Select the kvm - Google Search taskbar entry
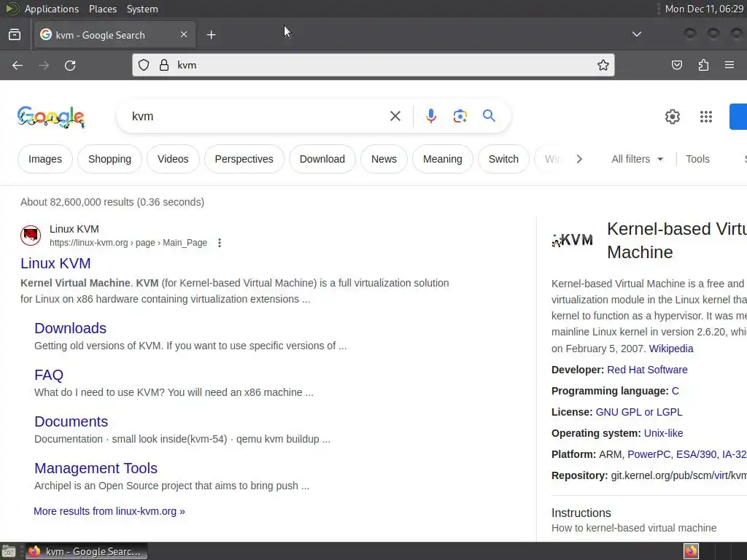Screen dimensions: 747x560 click(86, 551)
